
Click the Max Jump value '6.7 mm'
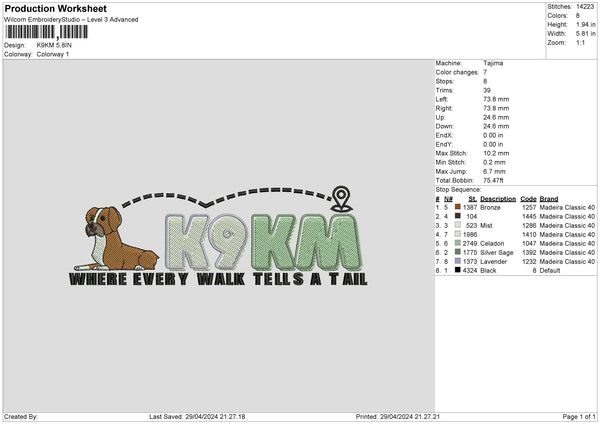494,171
